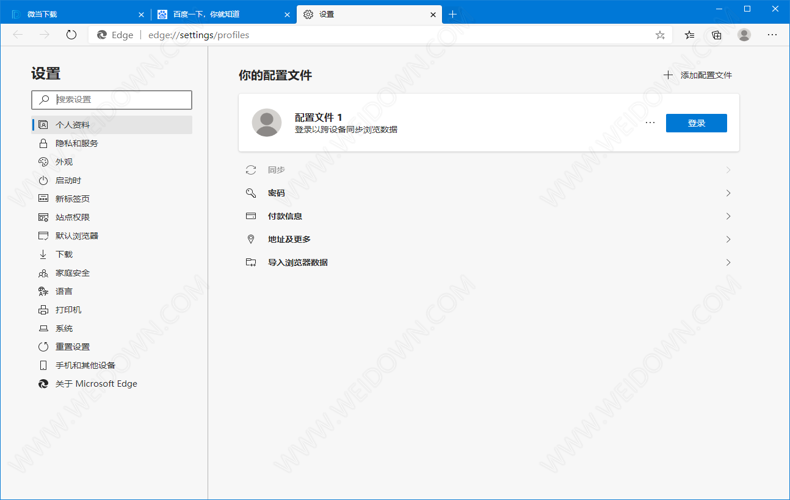Click the favorite star icon in address bar

coord(660,35)
